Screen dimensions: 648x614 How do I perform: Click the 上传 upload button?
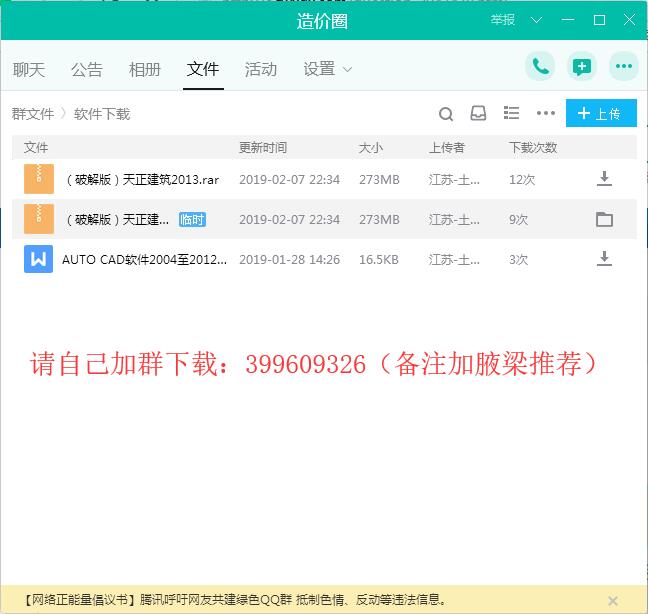point(601,113)
